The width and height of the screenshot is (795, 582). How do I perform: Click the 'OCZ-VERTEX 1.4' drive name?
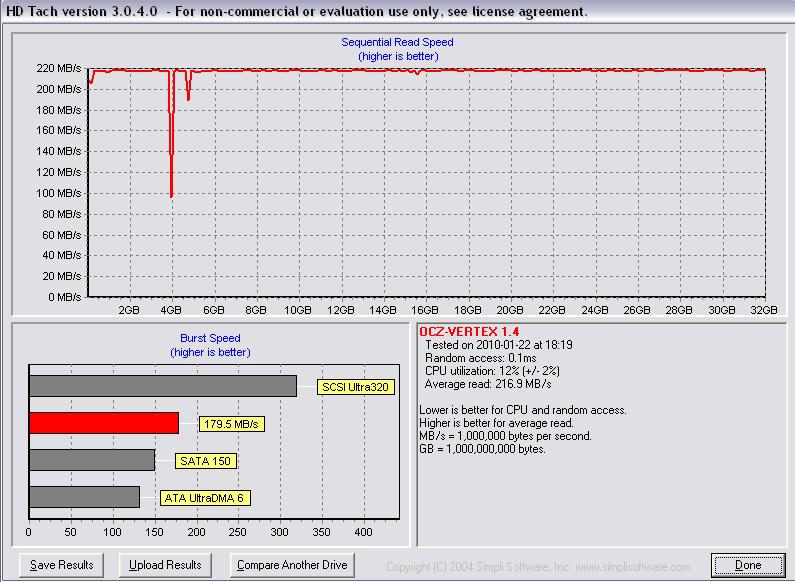pyautogui.click(x=469, y=332)
